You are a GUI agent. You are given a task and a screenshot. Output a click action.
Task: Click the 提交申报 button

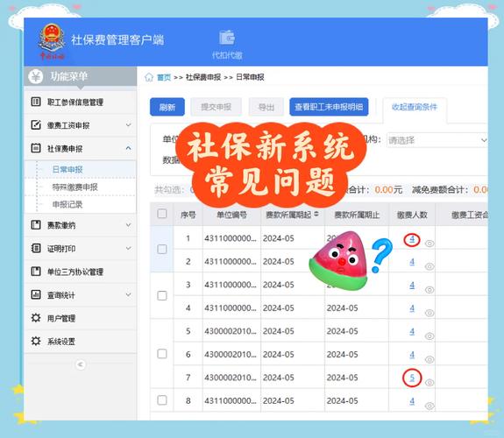coord(216,107)
